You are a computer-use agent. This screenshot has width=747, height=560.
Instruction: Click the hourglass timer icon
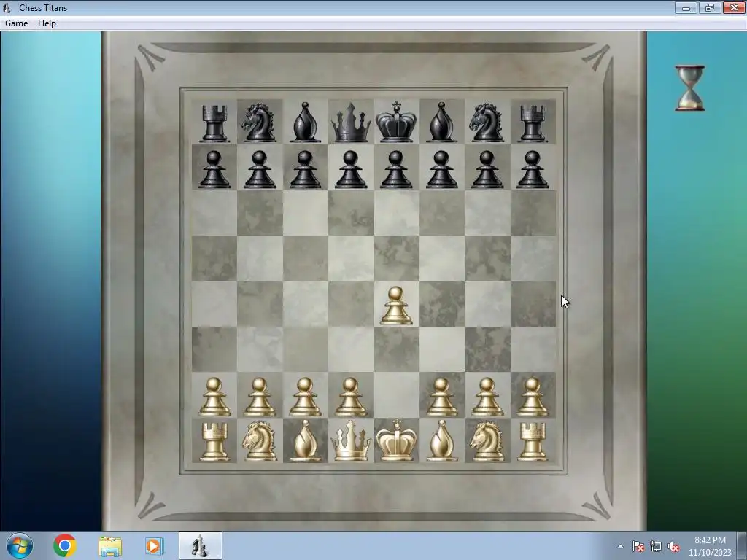pos(690,88)
